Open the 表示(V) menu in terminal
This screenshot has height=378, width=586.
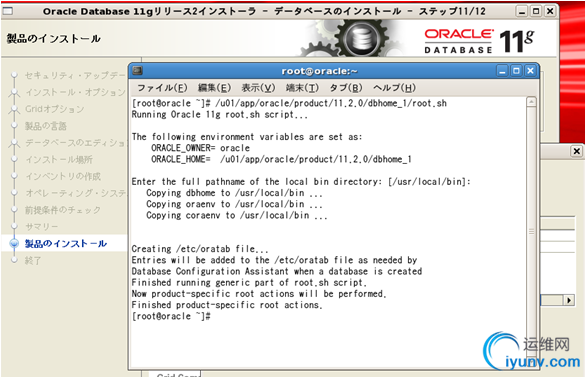pos(258,88)
